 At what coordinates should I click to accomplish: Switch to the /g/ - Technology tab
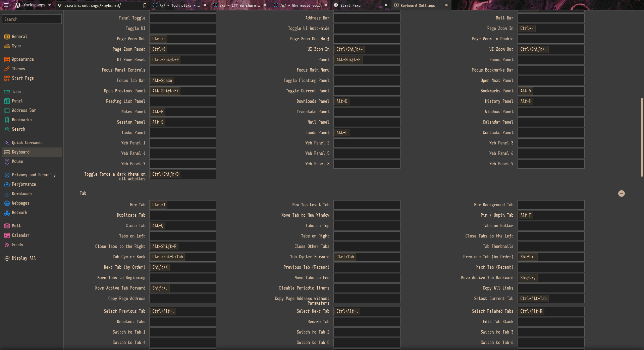tap(179, 5)
